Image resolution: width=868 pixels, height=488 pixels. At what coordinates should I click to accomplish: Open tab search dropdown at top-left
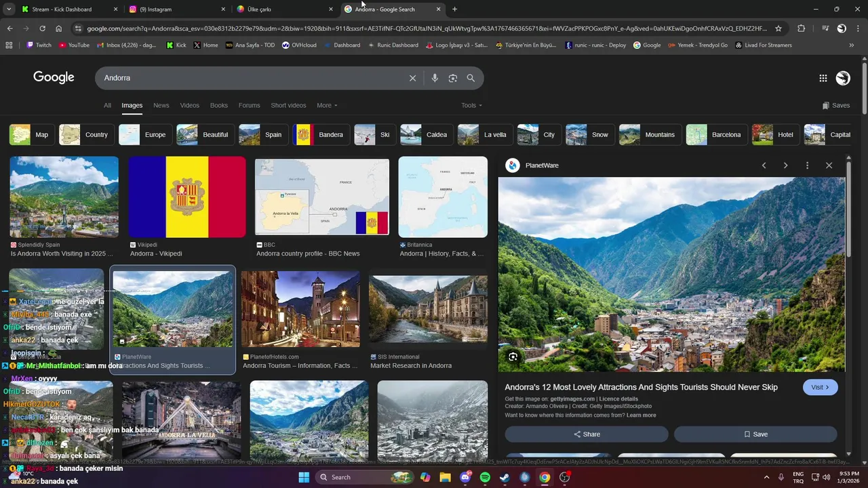point(9,9)
